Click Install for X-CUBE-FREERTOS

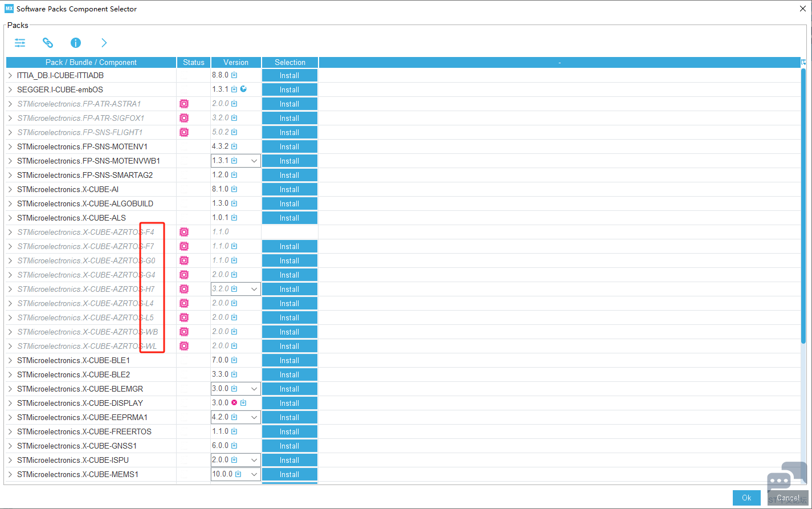pos(289,431)
